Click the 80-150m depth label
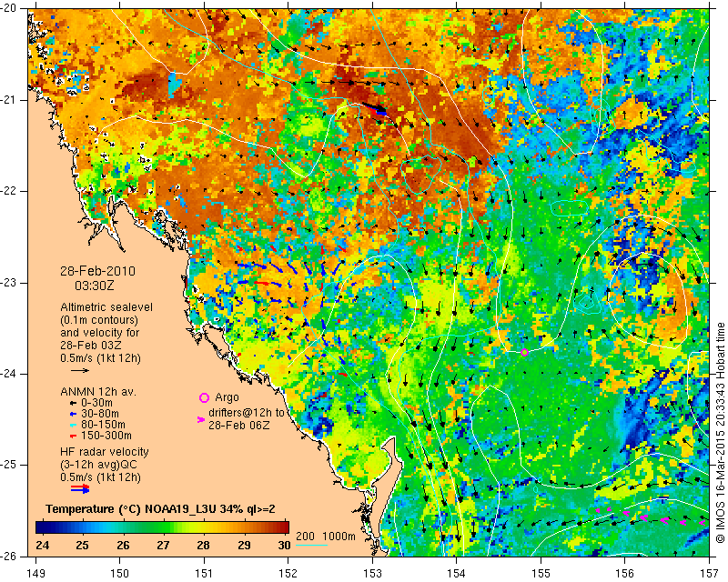The height and width of the screenshot is (582, 728). (103, 425)
